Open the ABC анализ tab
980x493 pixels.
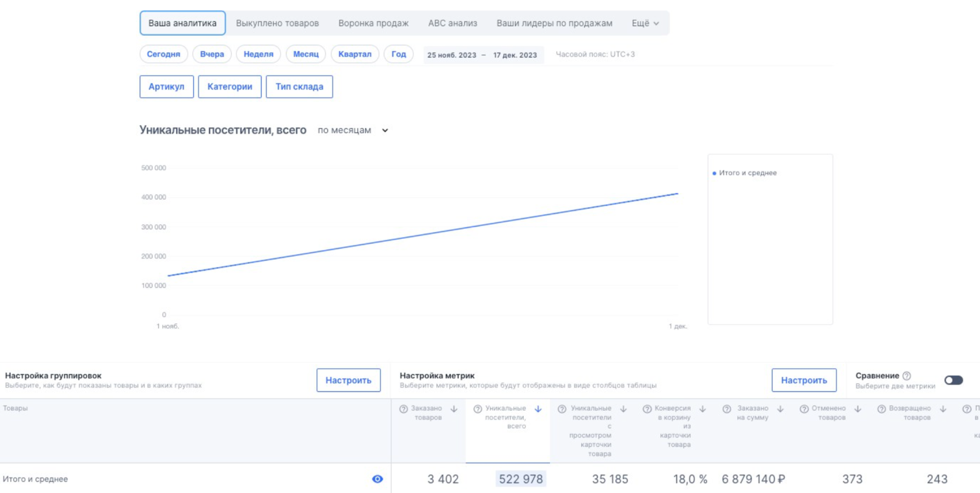[453, 23]
